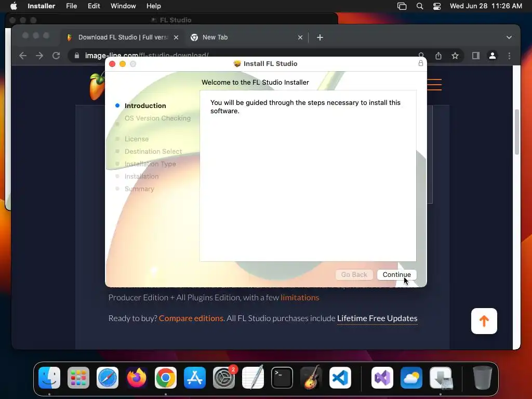Open the Chrome profile avatar
The image size is (532, 399).
pos(493,56)
